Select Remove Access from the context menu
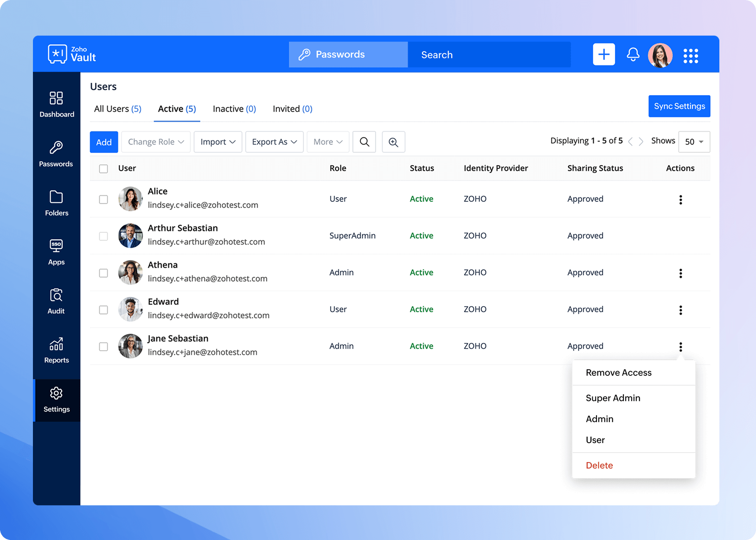This screenshot has width=756, height=540. pyautogui.click(x=618, y=372)
